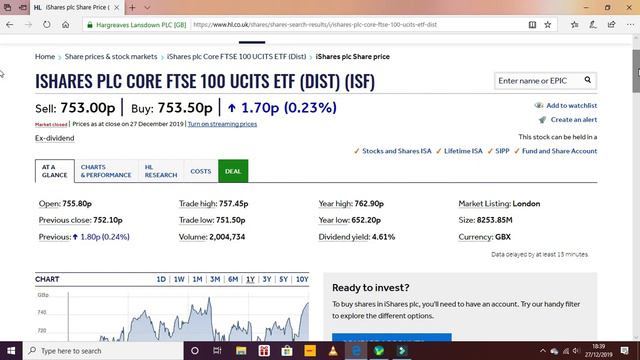Image resolution: width=640 pixels, height=360 pixels.
Task: Click the page vertical scrollbar thumb
Action: (x=636, y=71)
